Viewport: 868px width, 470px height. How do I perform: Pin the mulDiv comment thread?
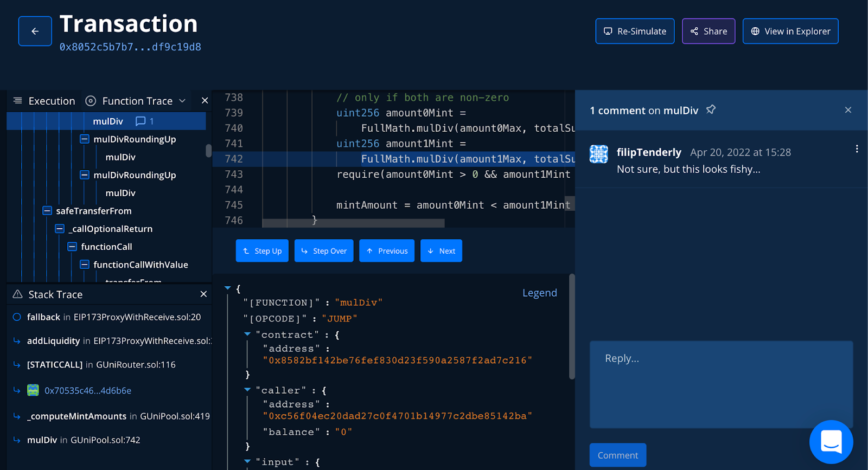[x=711, y=110]
